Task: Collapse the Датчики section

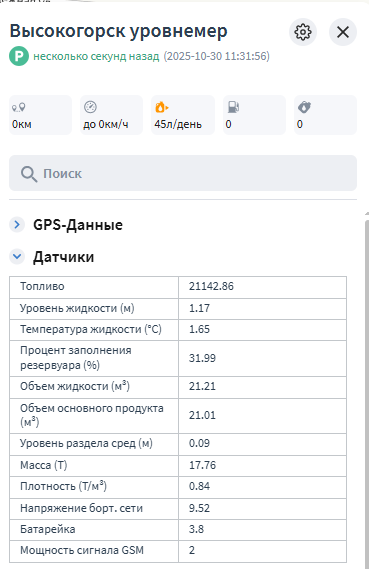Action: pyautogui.click(x=17, y=257)
